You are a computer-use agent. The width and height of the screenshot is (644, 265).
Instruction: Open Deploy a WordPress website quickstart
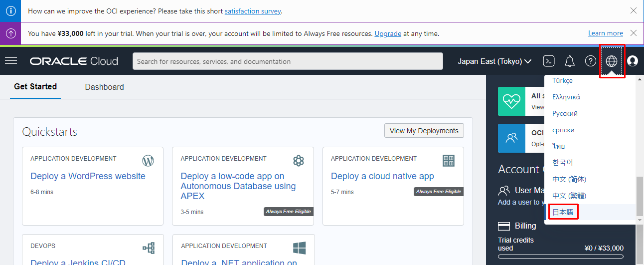tap(88, 176)
